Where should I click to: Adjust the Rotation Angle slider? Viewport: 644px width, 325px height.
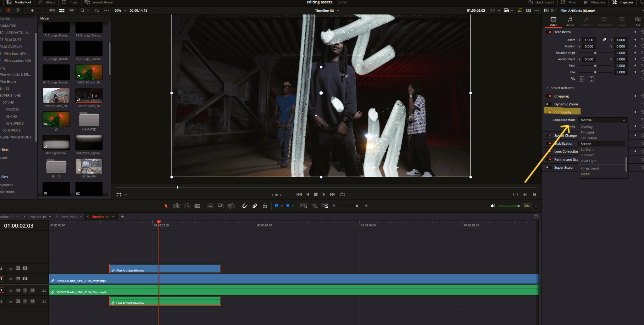click(x=595, y=53)
